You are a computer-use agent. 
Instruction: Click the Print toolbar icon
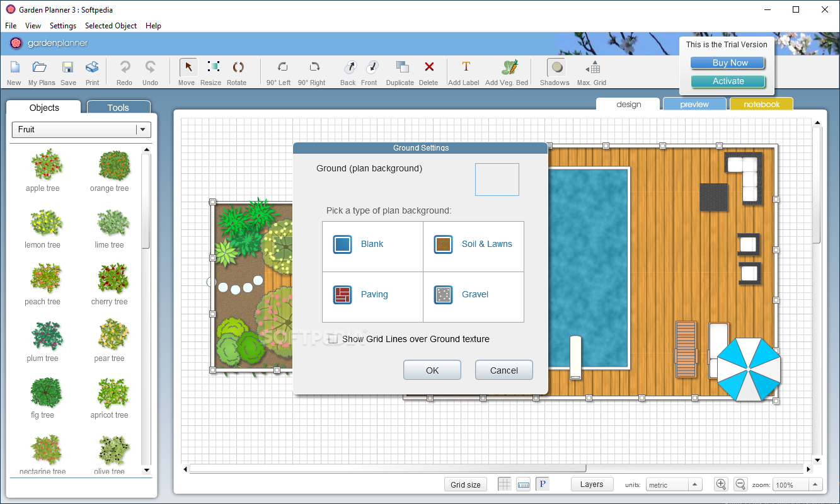[92, 67]
